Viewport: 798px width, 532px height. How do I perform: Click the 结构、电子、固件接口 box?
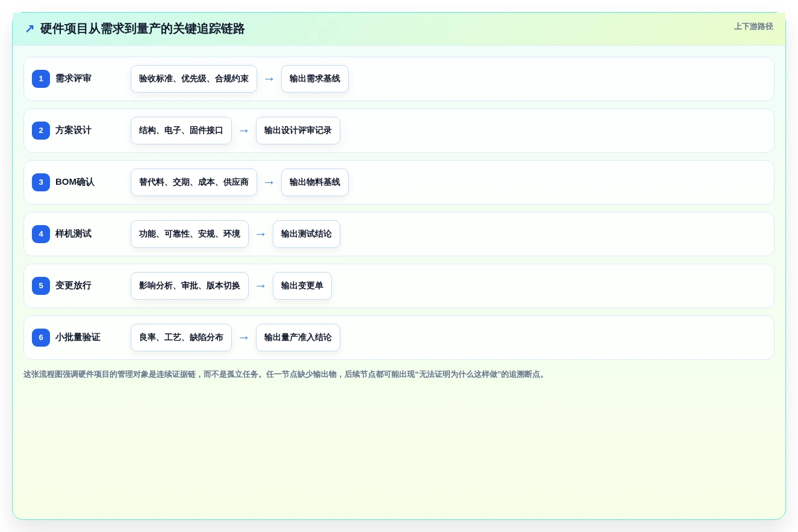181,131
